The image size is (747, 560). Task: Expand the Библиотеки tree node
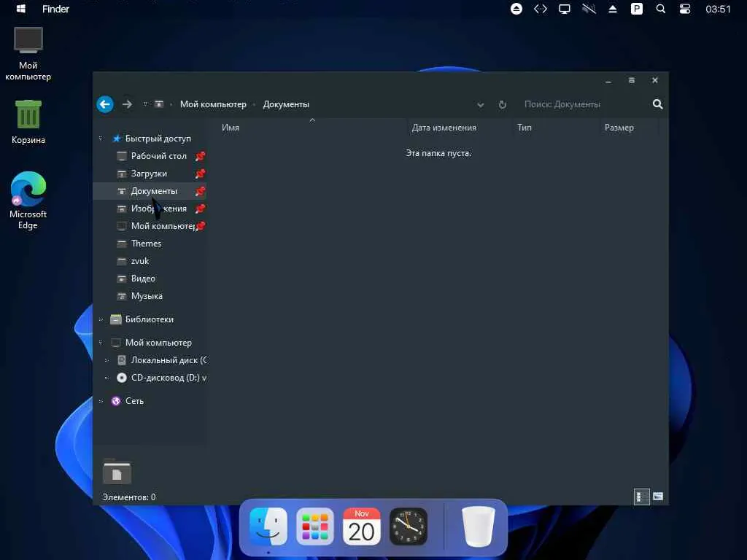tap(101, 319)
